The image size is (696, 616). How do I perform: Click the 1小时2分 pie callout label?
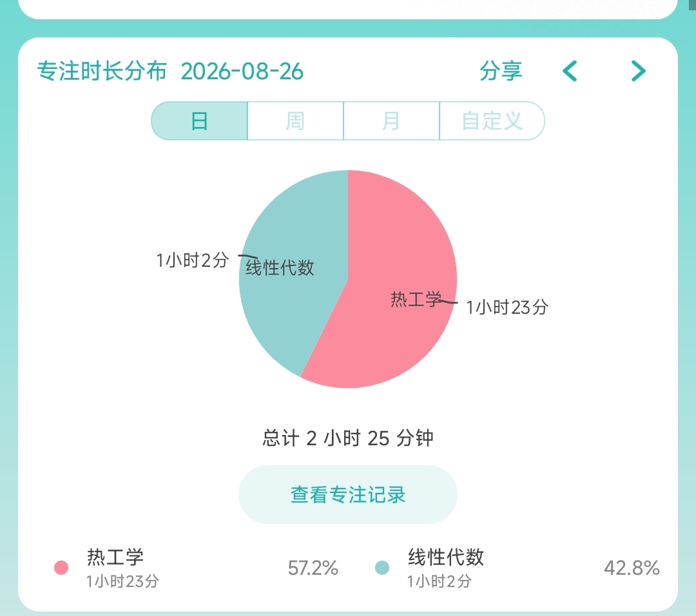coord(193,260)
